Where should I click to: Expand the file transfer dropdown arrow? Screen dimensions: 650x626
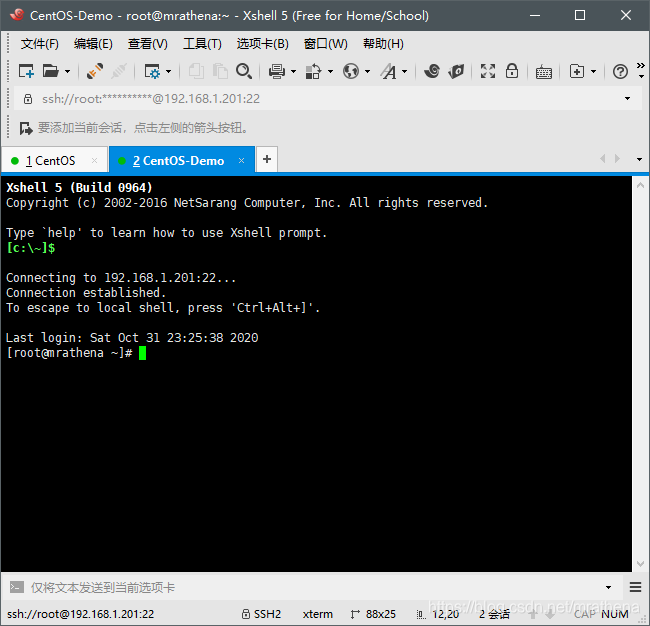(x=330, y=72)
